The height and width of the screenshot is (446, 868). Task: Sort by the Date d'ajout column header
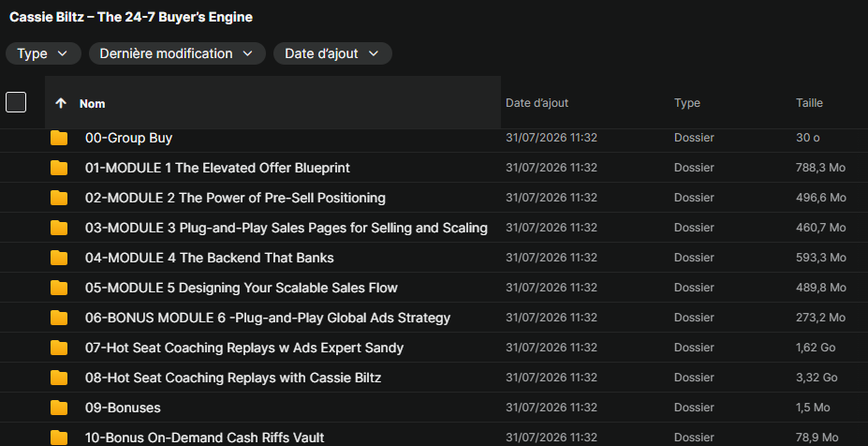[x=537, y=103]
